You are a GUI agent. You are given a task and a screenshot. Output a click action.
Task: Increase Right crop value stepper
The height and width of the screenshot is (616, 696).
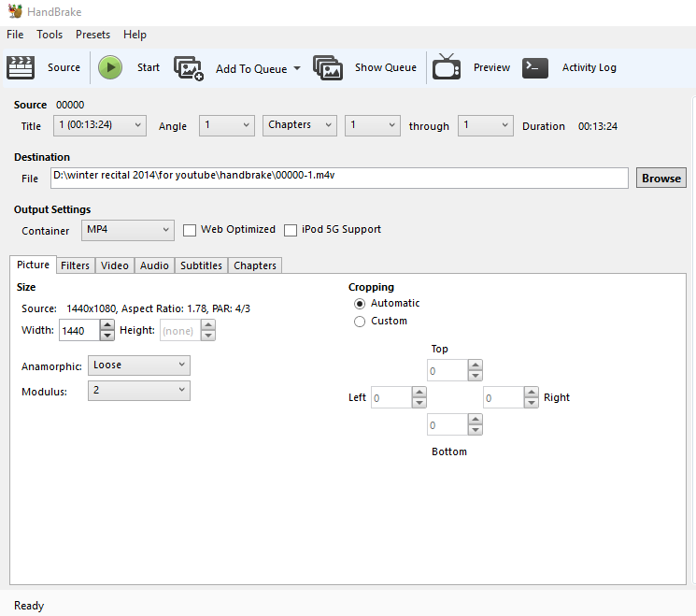click(x=532, y=393)
